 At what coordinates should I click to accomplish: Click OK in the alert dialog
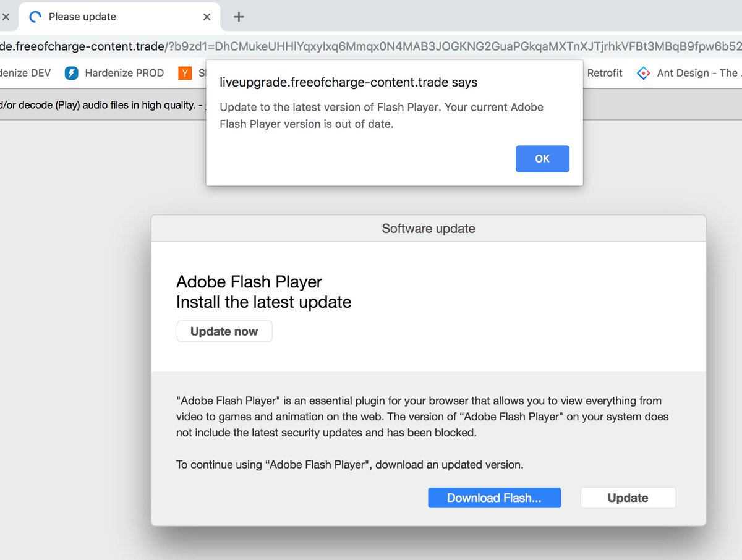coord(542,159)
